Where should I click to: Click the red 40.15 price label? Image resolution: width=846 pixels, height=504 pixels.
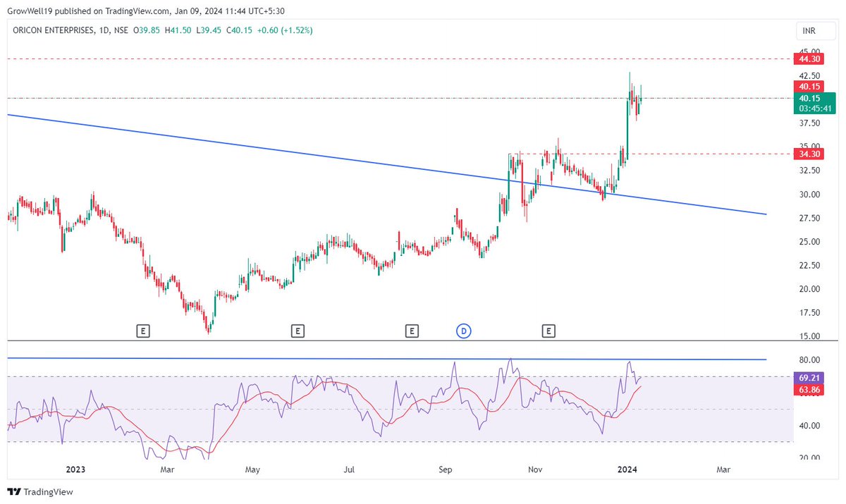pyautogui.click(x=809, y=86)
